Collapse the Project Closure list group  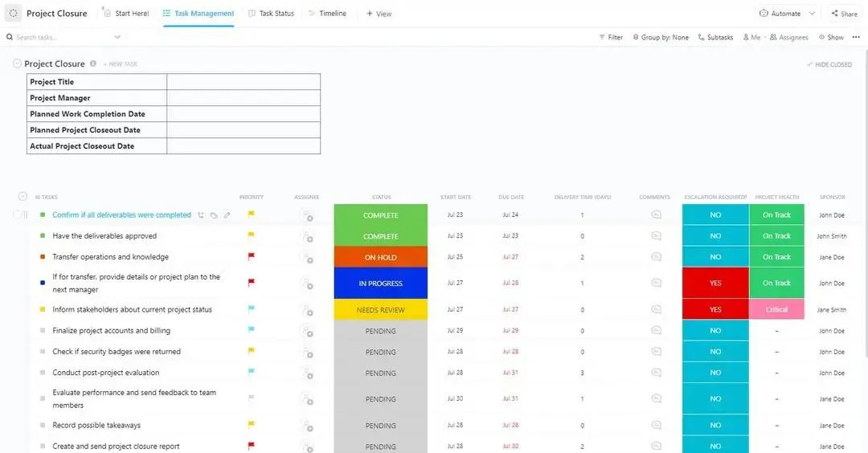[17, 63]
